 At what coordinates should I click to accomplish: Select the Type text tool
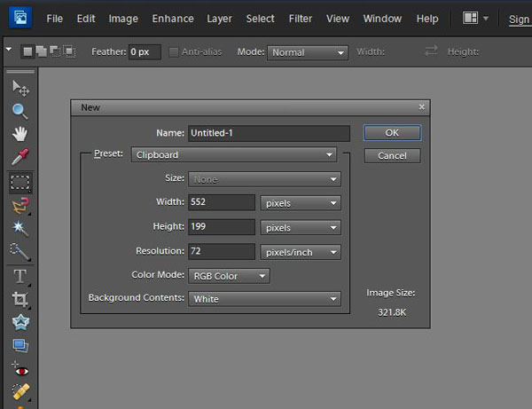tap(20, 276)
